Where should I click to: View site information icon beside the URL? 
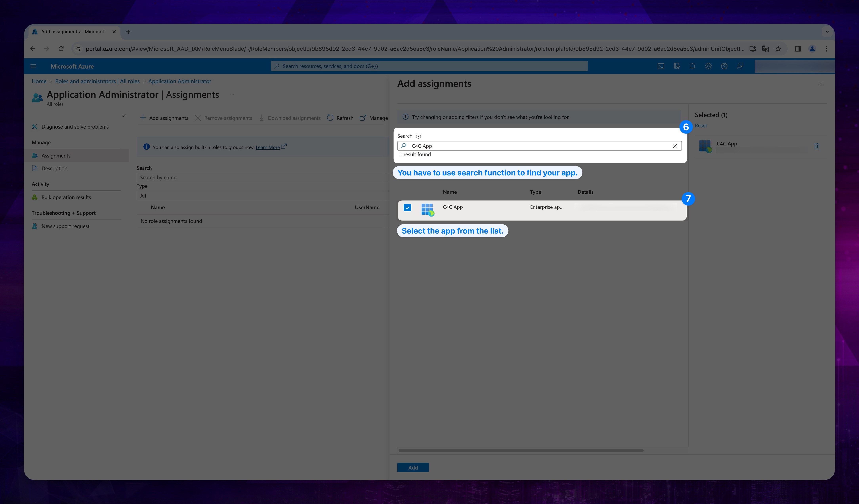point(78,49)
